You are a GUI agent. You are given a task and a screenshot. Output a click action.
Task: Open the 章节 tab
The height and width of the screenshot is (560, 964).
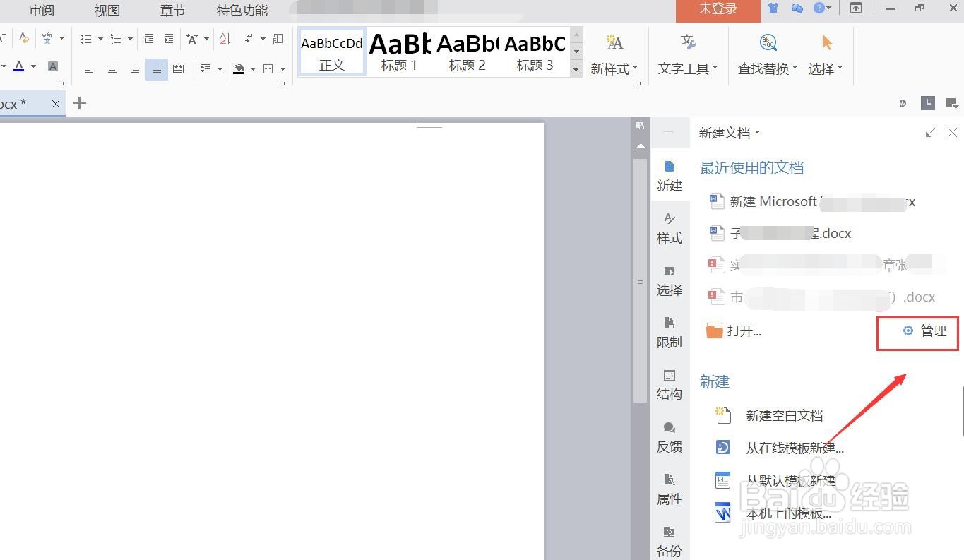(x=173, y=10)
